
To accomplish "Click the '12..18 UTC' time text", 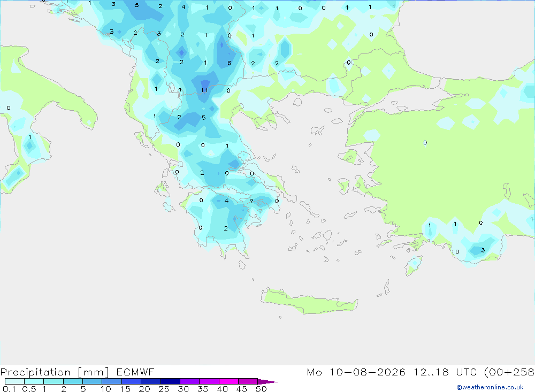I will 445,372.
